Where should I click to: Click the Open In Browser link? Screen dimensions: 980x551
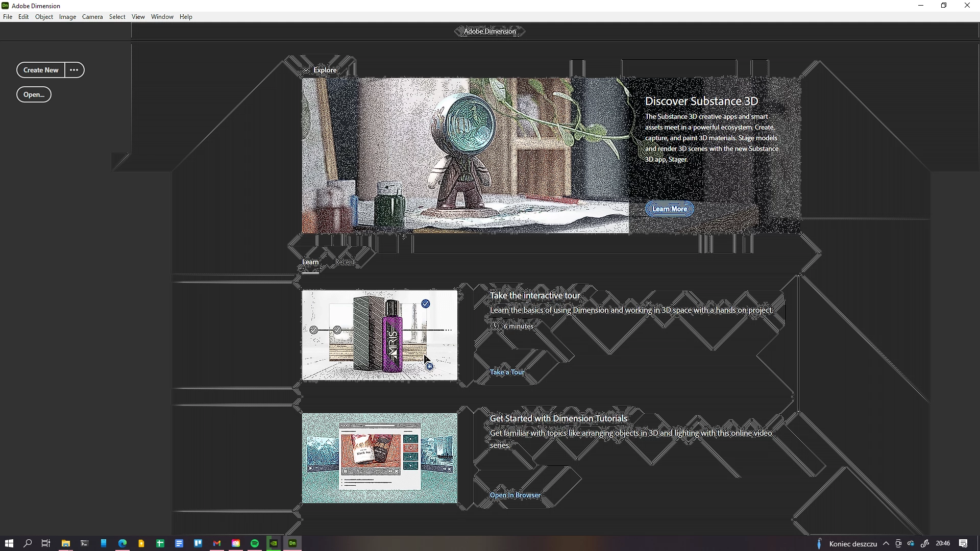[x=515, y=495]
